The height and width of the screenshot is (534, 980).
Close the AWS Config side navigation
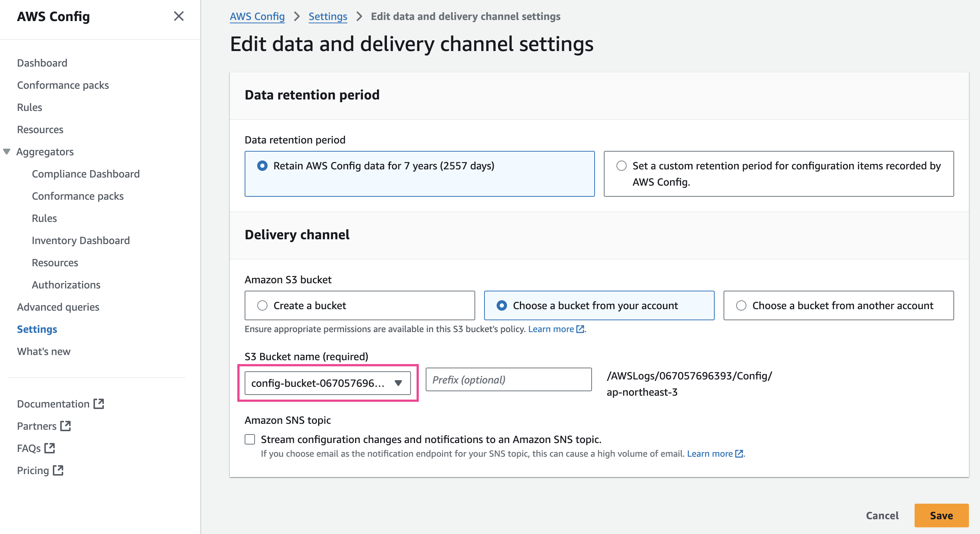178,16
